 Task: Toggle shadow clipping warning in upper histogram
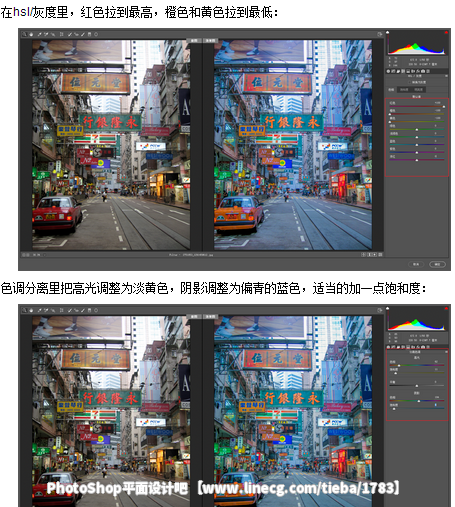pyautogui.click(x=388, y=32)
